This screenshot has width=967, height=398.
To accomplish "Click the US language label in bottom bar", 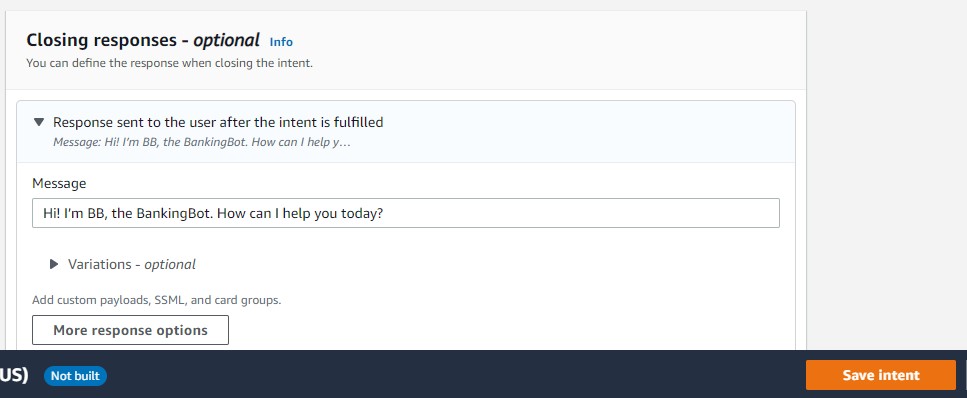I will click(14, 375).
